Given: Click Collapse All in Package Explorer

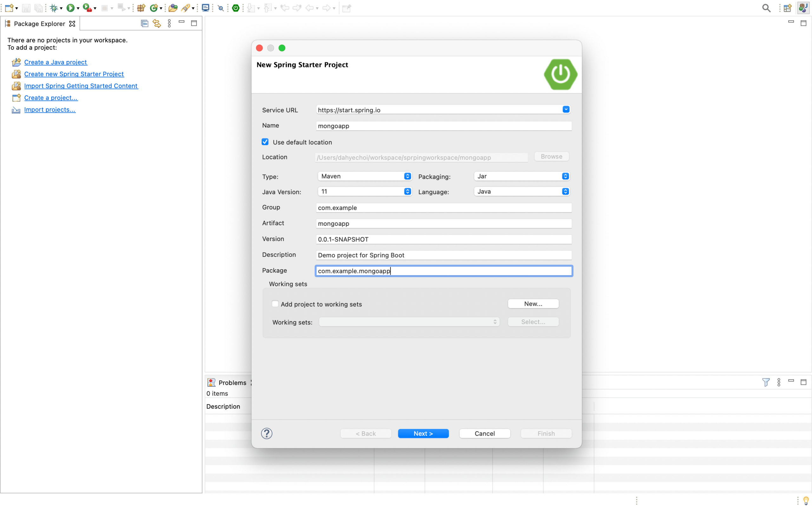Looking at the screenshot, I should [145, 23].
